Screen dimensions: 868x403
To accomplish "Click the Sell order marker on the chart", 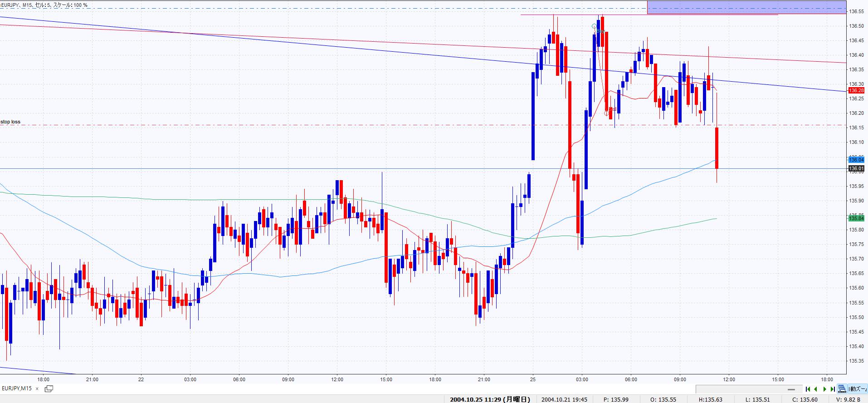I will point(607,113).
